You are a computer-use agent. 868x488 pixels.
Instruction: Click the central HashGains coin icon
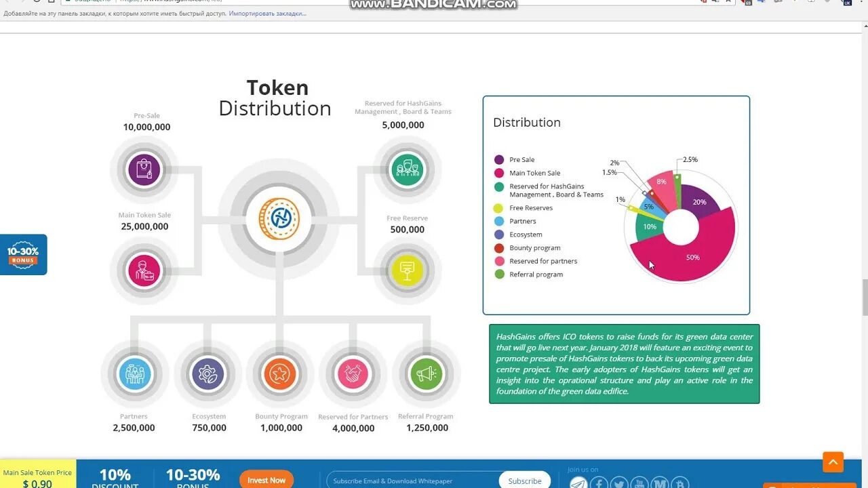[279, 219]
